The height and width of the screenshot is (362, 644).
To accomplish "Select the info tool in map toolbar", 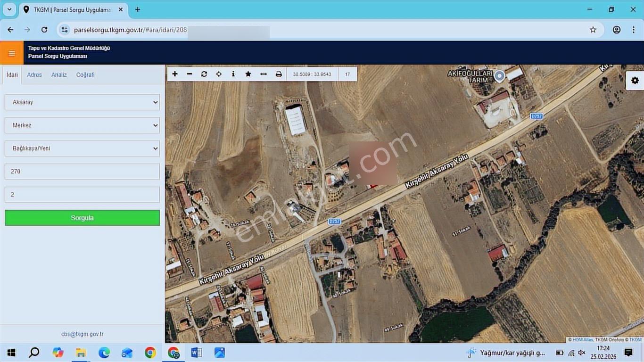I will pyautogui.click(x=233, y=74).
